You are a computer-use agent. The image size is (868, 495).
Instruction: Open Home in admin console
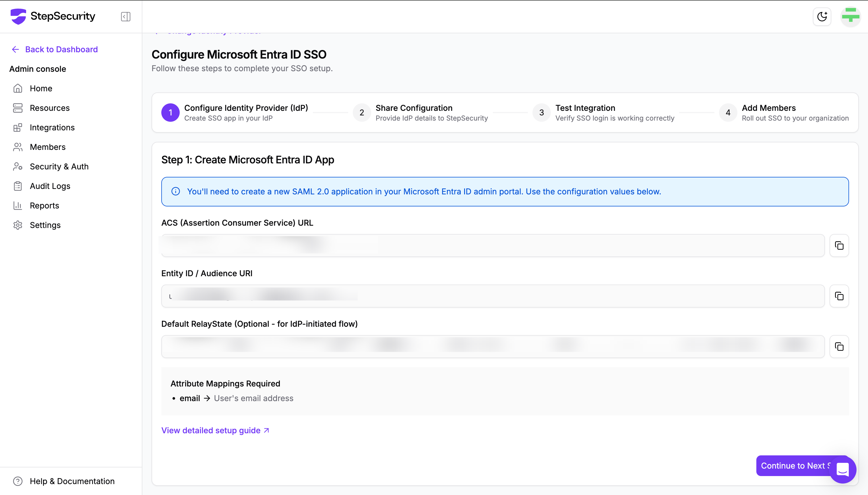coord(41,88)
